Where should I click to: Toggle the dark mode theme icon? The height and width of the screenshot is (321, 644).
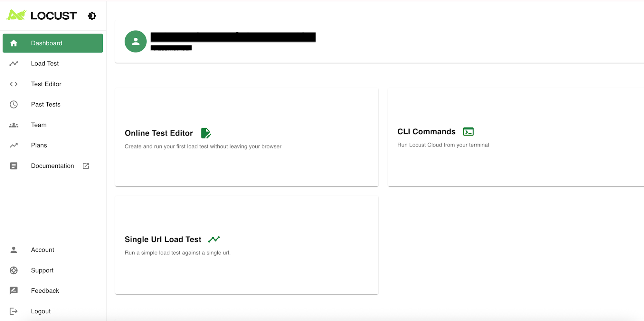(92, 16)
